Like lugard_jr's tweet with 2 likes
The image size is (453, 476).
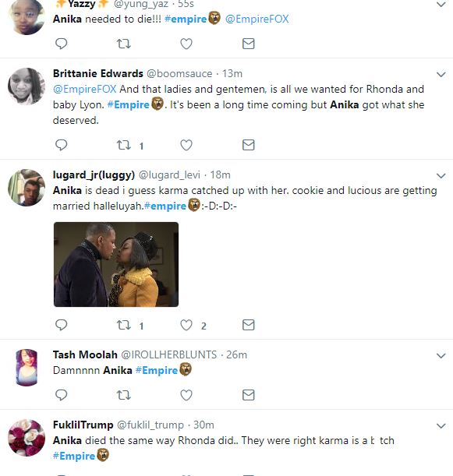186,325
